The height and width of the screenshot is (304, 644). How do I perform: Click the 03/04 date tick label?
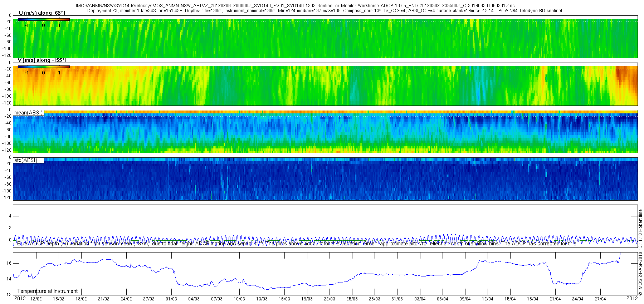pos(420,299)
